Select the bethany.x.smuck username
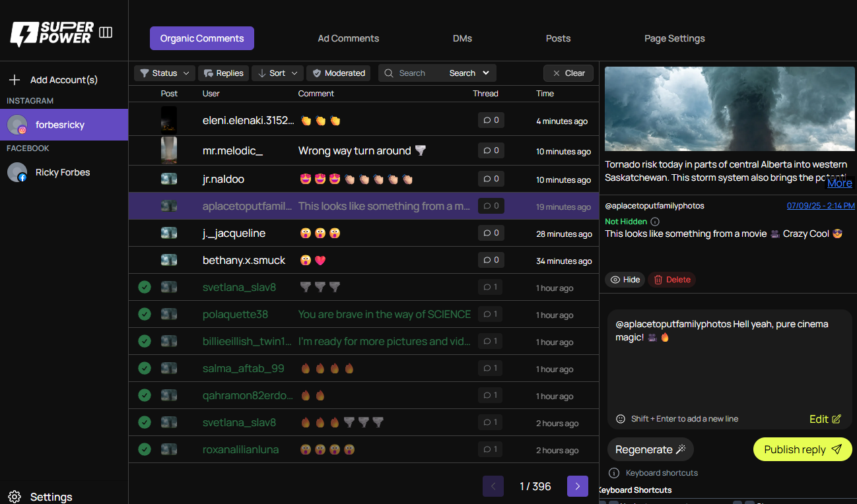Screen dimensions: 857x504 (244, 260)
